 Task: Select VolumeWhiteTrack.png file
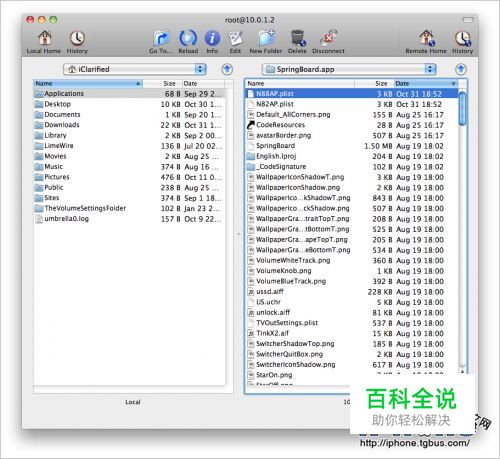coord(352,260)
